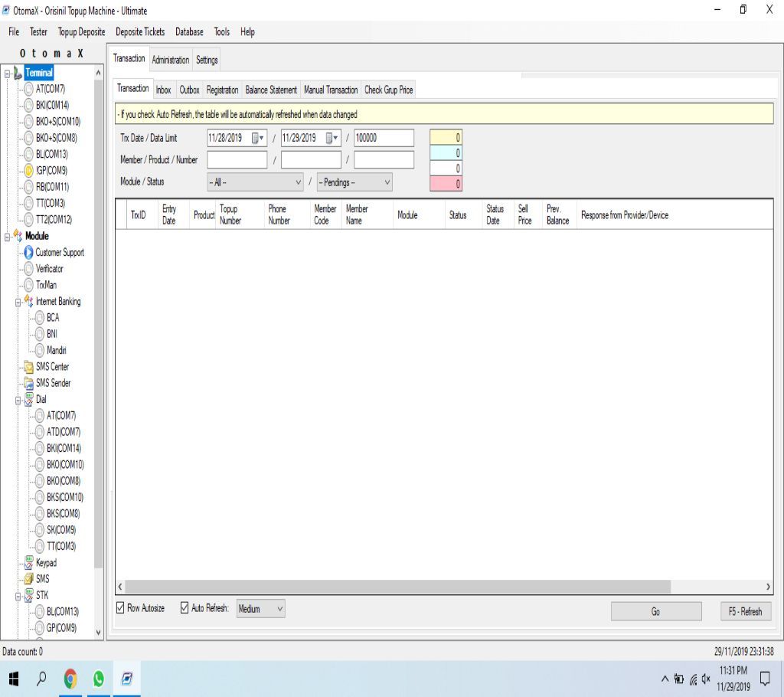Viewport: 784px width, 697px height.
Task: Click the BCA banking icon
Action: click(x=40, y=318)
